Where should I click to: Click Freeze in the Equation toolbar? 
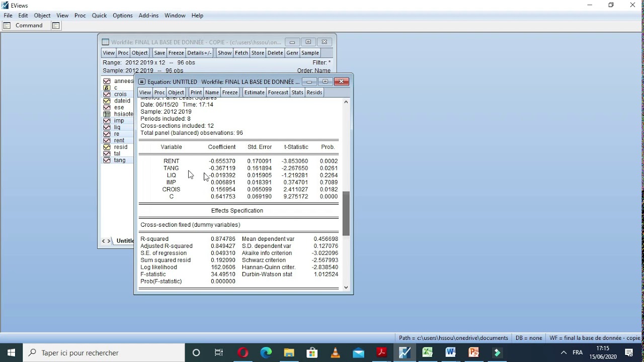point(230,93)
